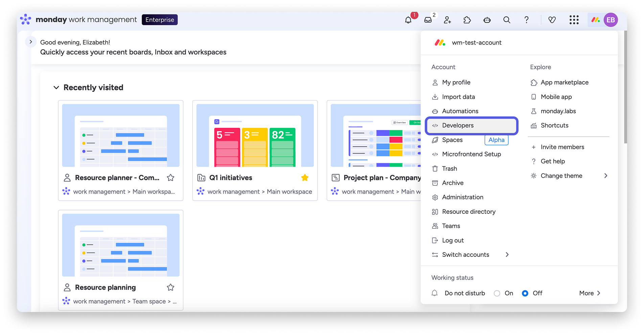Open the inbox tray icon
644x334 pixels.
pos(428,20)
